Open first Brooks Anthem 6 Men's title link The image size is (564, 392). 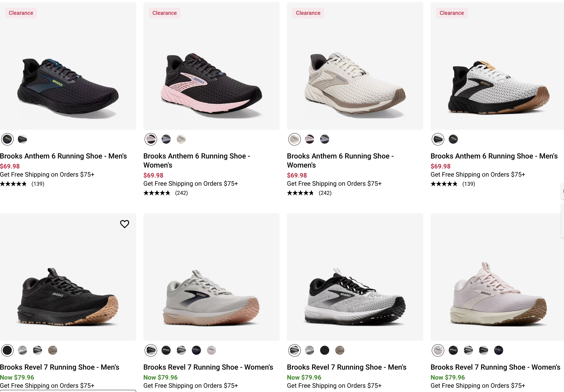63,156
